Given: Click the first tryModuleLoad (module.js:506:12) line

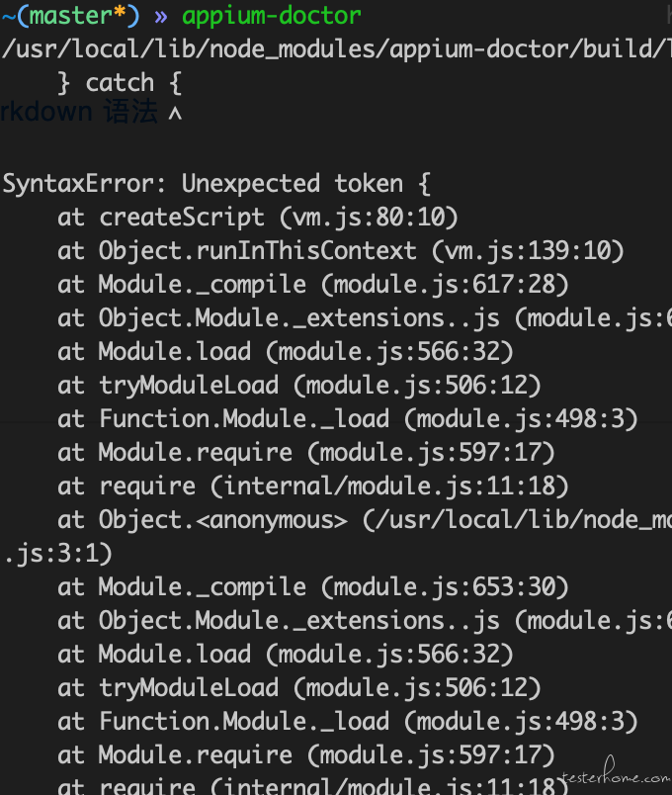Looking at the screenshot, I should click(299, 386).
